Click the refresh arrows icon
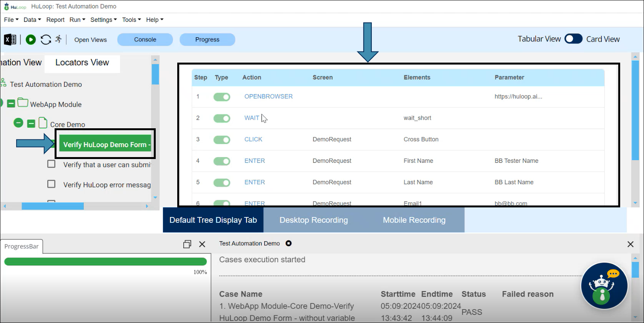This screenshot has height=323, width=644. 46,40
